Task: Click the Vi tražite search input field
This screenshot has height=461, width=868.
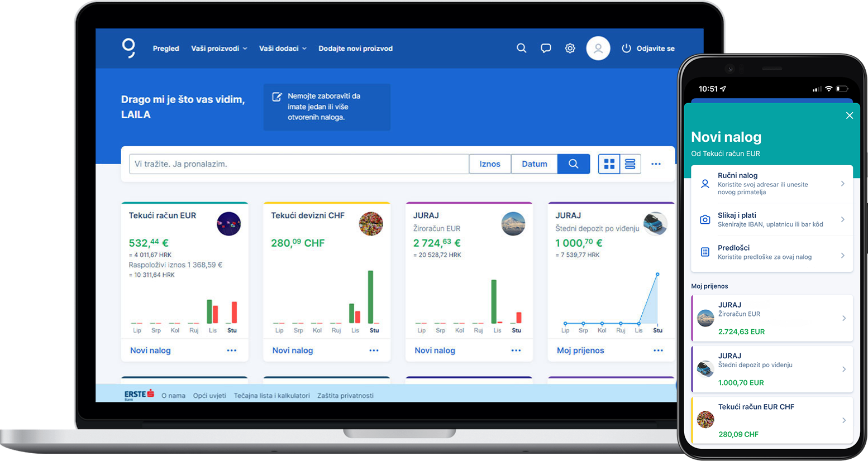Action: (299, 164)
